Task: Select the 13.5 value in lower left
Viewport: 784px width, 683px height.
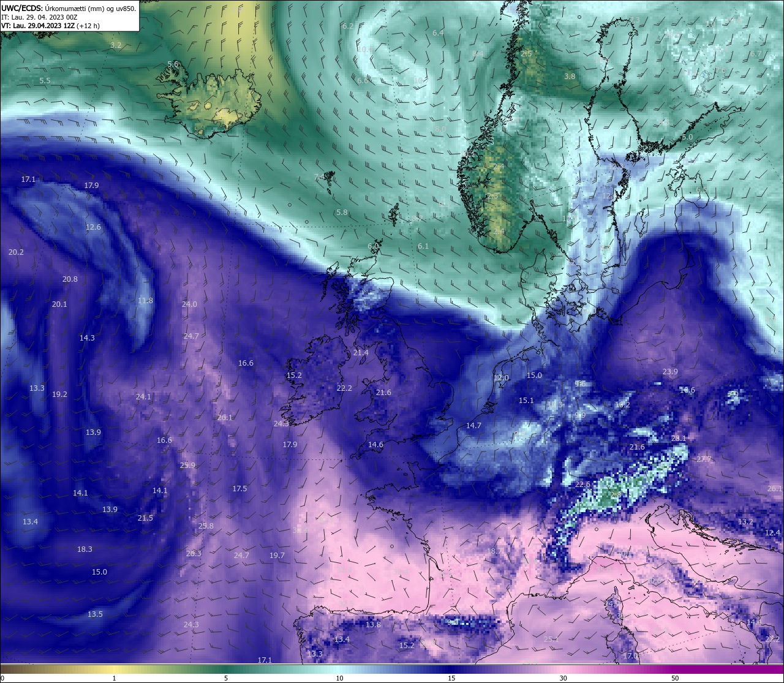Action: pyautogui.click(x=95, y=614)
